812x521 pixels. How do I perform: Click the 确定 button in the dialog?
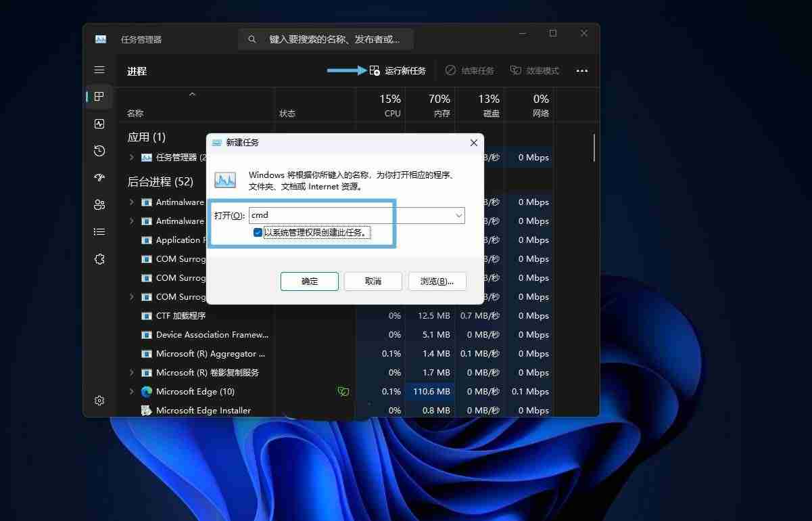pos(309,281)
